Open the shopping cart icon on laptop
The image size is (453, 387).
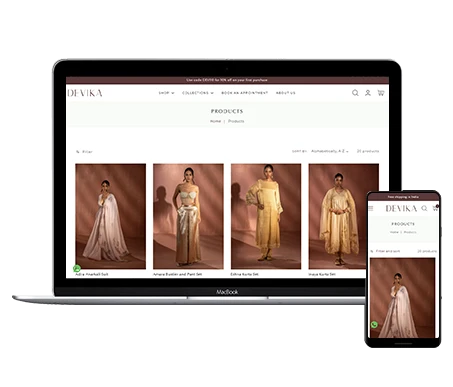pyautogui.click(x=380, y=93)
